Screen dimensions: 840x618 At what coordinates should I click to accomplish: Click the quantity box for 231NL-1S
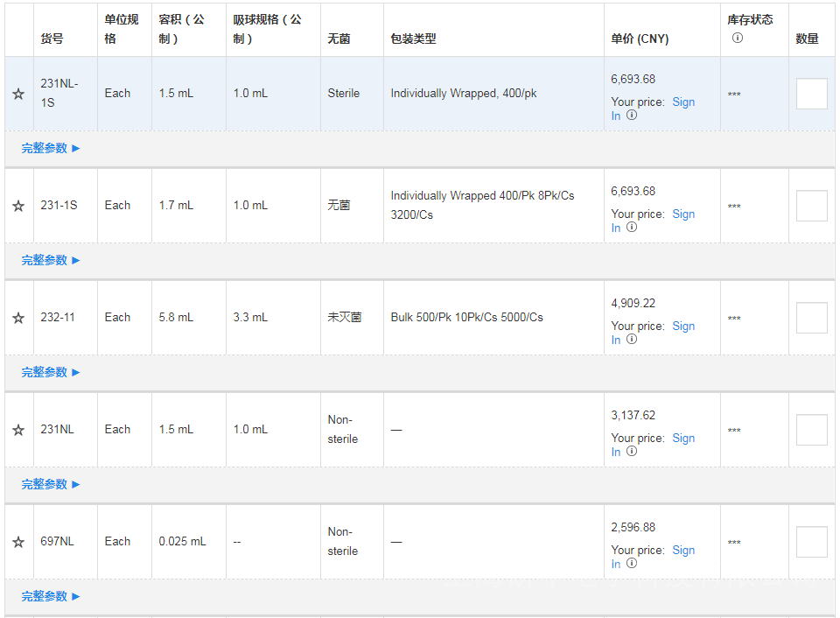811,94
